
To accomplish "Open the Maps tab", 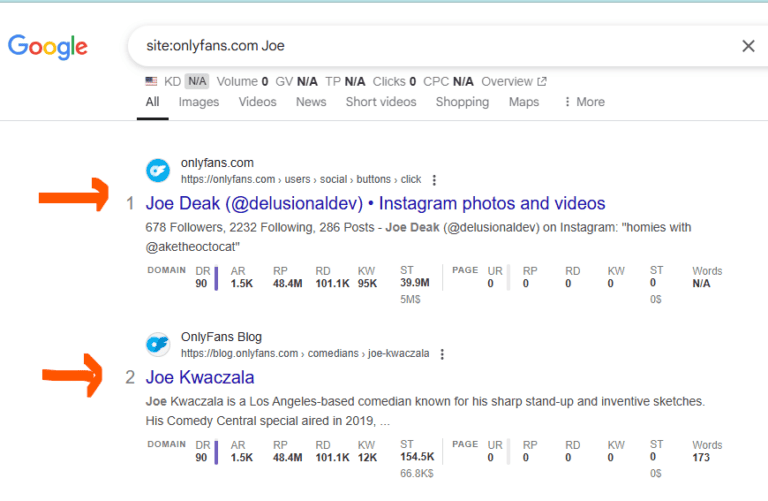I will pyautogui.click(x=524, y=102).
